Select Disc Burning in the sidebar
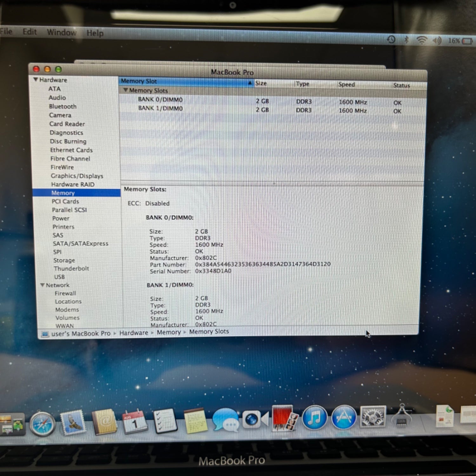 (68, 142)
